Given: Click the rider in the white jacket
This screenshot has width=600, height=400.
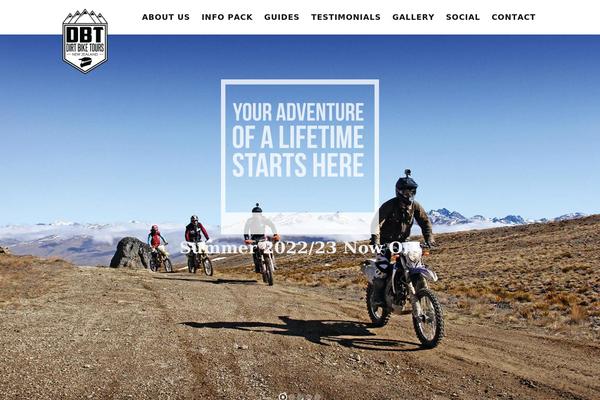Looking at the screenshot, I should tap(262, 245).
